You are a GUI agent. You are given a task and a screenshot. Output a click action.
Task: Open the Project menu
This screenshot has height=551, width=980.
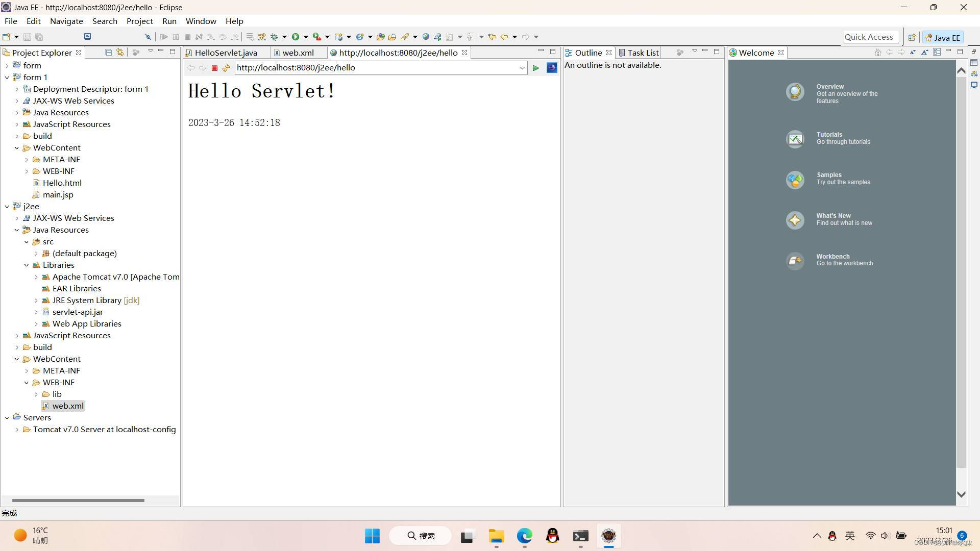pyautogui.click(x=139, y=21)
